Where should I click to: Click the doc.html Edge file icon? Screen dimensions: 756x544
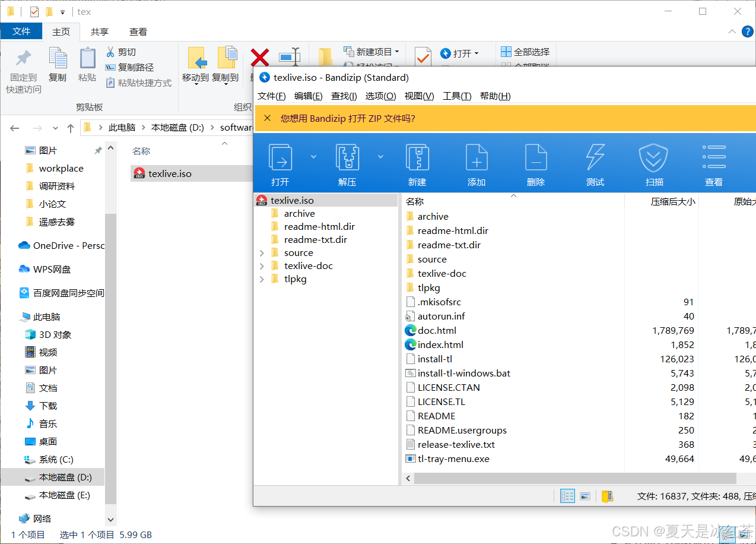click(411, 330)
